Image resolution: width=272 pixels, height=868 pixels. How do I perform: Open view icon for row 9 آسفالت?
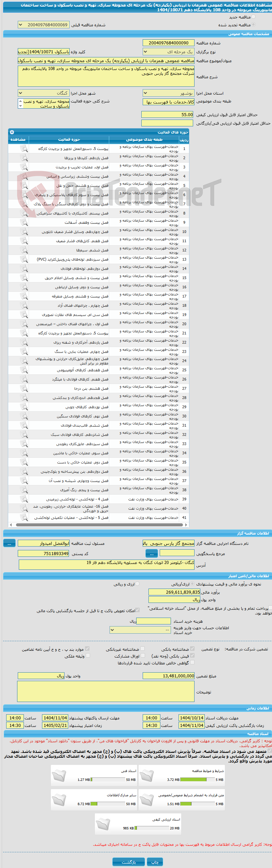pyautogui.click(x=24, y=222)
